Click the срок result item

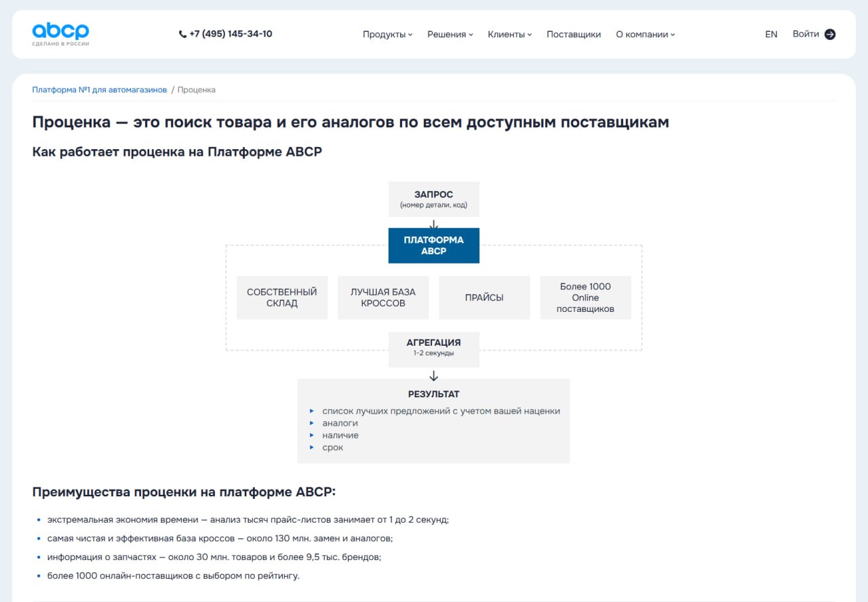[333, 447]
